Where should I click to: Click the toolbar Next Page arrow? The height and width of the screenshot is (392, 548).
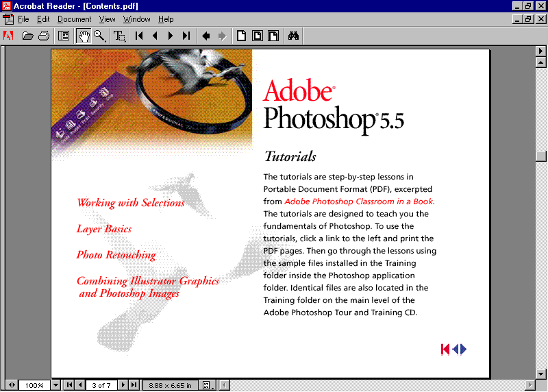pos(171,36)
